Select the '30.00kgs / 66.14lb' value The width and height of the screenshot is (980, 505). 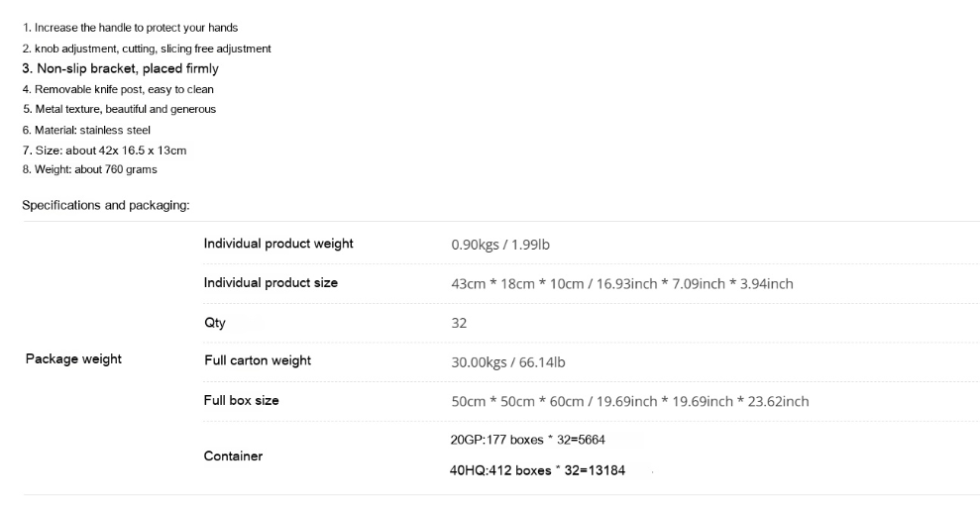pyautogui.click(x=508, y=362)
